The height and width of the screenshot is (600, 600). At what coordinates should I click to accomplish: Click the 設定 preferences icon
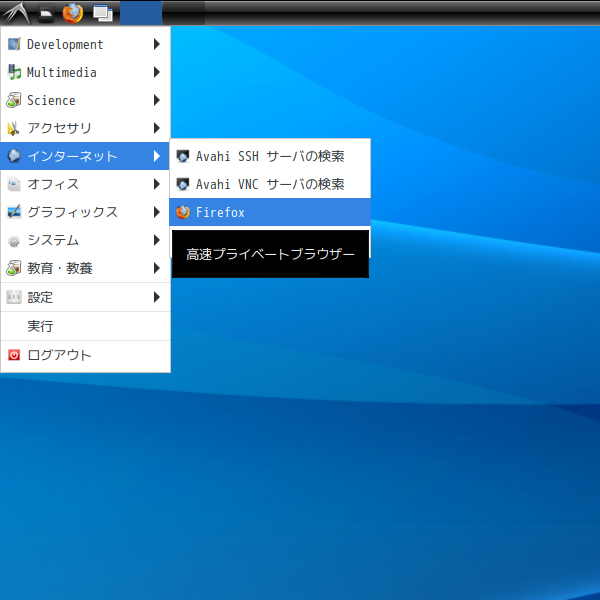(x=14, y=297)
